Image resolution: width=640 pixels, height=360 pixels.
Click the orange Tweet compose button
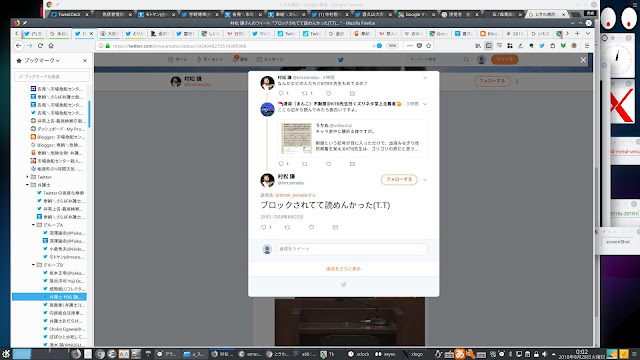[504, 60]
